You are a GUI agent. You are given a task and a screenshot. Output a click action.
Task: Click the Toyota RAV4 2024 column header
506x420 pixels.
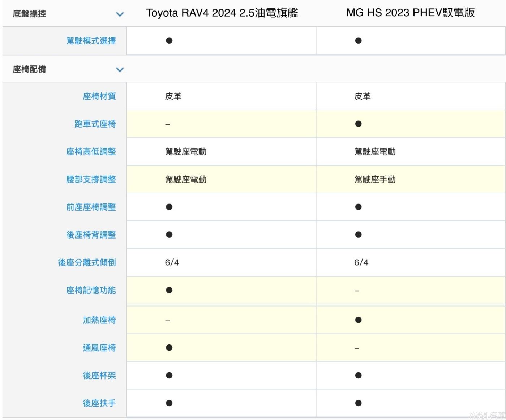click(222, 13)
